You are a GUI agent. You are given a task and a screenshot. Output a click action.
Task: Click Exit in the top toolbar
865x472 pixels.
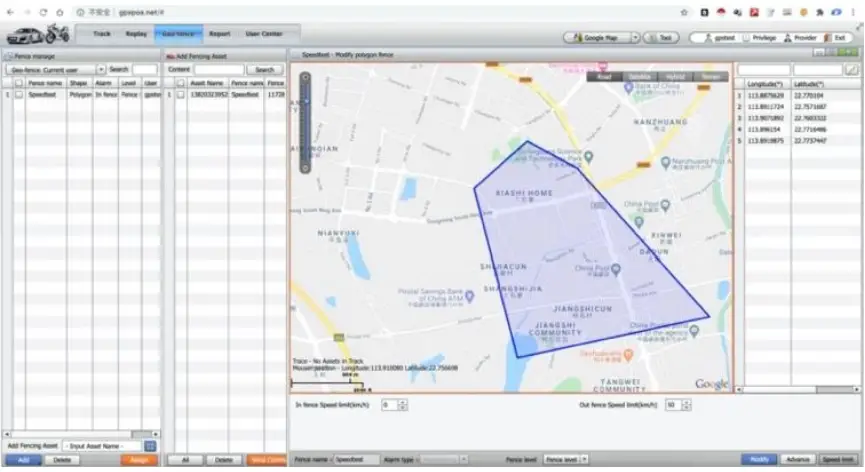click(x=835, y=37)
